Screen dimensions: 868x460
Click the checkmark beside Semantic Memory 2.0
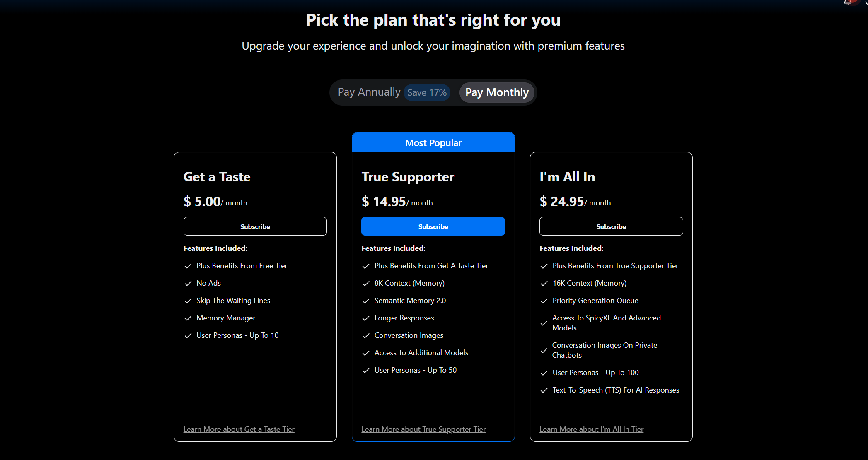[366, 301]
